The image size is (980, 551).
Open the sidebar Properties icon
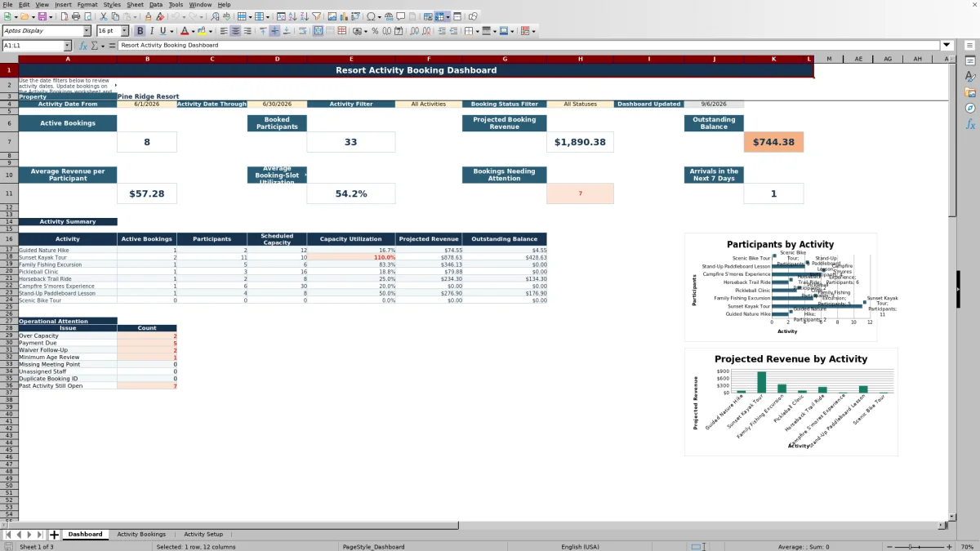tap(970, 60)
